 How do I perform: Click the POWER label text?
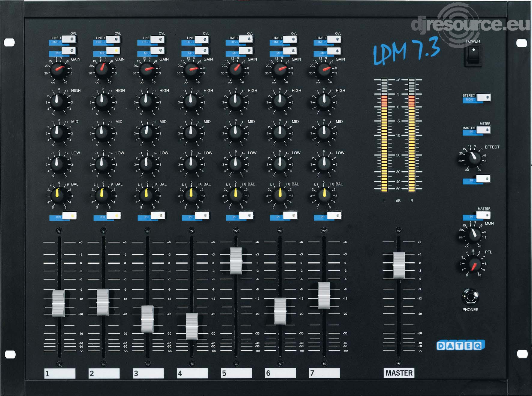(x=473, y=41)
